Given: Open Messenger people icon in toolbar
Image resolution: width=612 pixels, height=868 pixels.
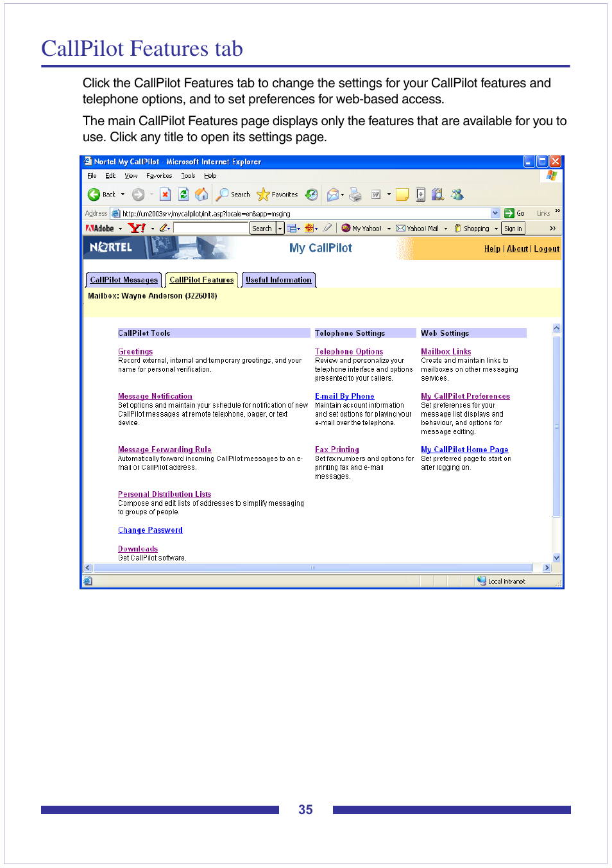Looking at the screenshot, I should click(x=457, y=195).
